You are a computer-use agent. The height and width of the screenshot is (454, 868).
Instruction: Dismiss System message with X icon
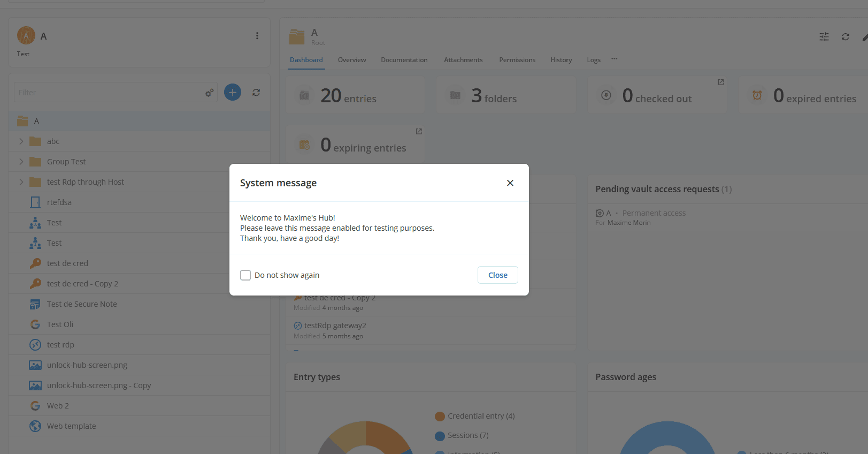pos(510,183)
